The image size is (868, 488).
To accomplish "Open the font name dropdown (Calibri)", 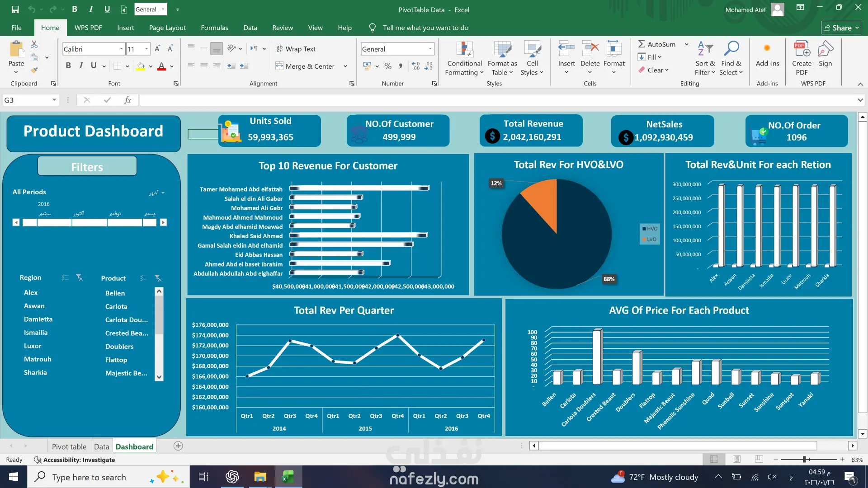I will (121, 49).
